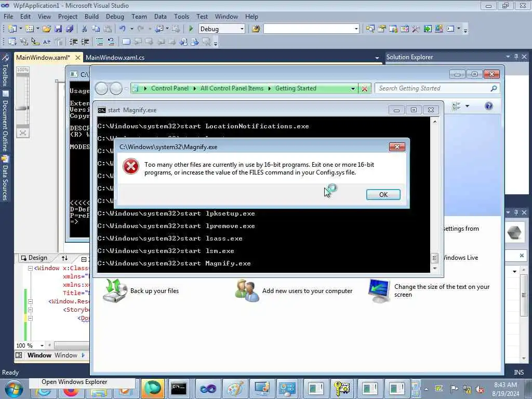Image resolution: width=532 pixels, height=399 pixels.
Task: Open the Document Outline side tab
Action: [5, 122]
